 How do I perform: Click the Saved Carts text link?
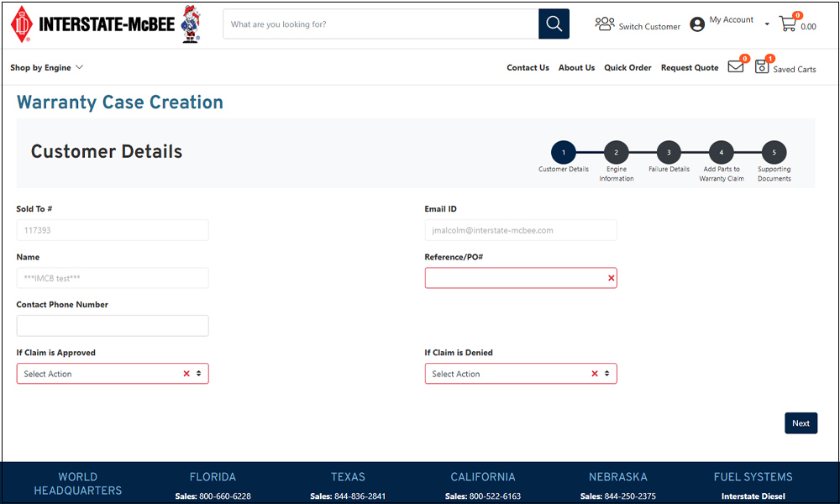tap(795, 69)
